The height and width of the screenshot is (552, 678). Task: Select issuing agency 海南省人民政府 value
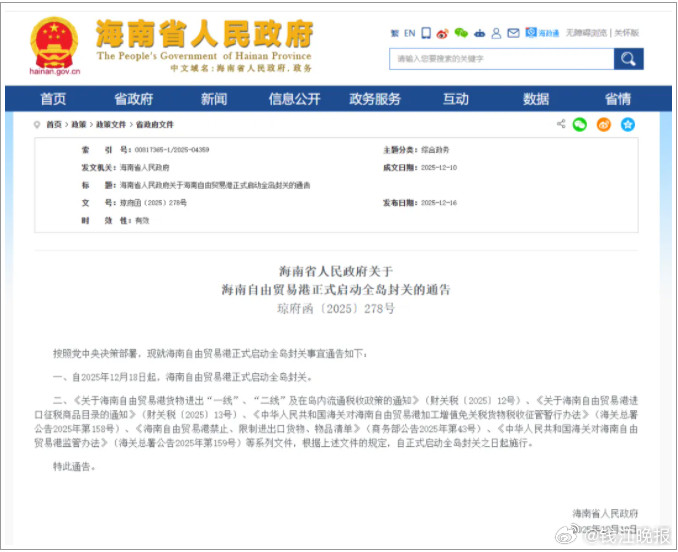coord(144,167)
